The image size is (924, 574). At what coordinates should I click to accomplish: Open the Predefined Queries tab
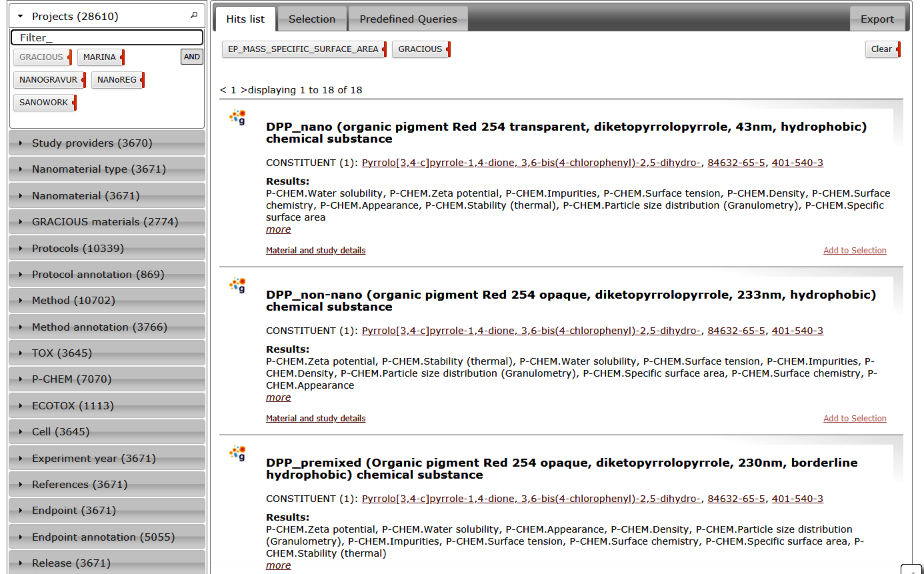[407, 18]
